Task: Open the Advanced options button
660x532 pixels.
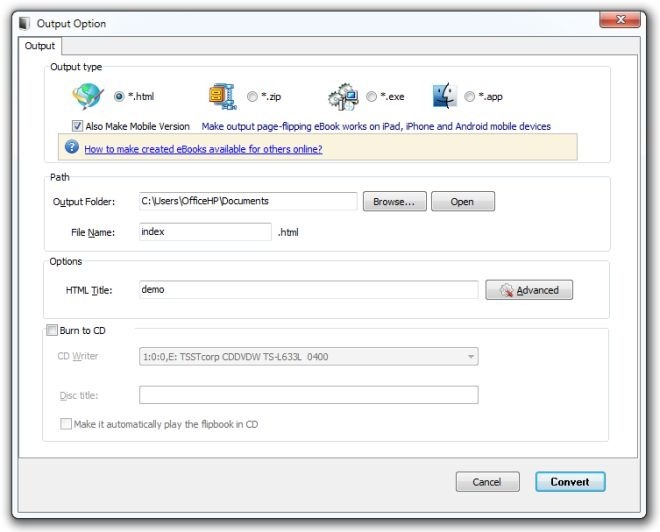Action: pyautogui.click(x=529, y=290)
